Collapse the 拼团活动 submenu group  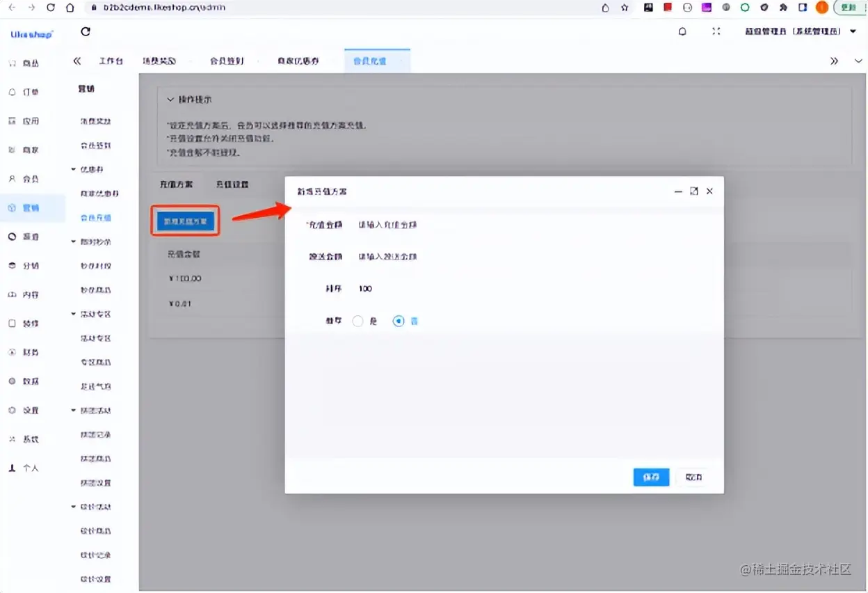[x=74, y=411]
